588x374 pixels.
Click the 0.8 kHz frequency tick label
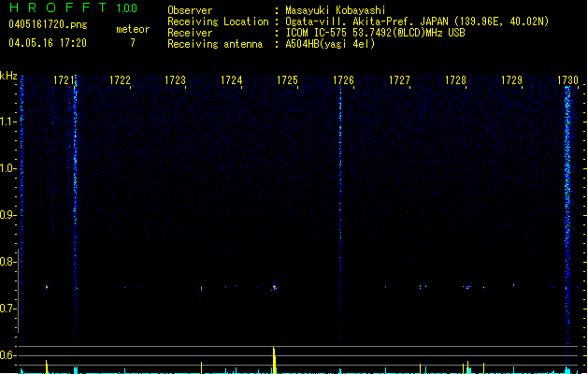point(8,262)
